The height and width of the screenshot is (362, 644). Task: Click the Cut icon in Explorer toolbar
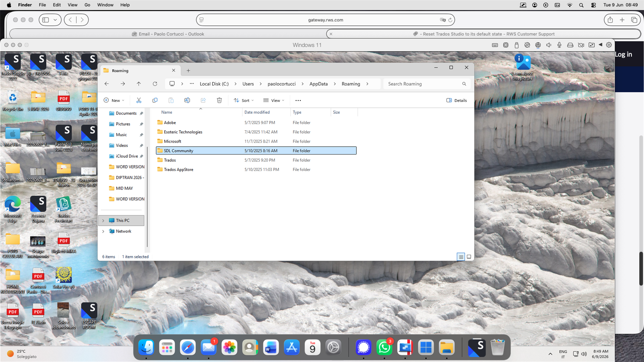click(x=139, y=100)
